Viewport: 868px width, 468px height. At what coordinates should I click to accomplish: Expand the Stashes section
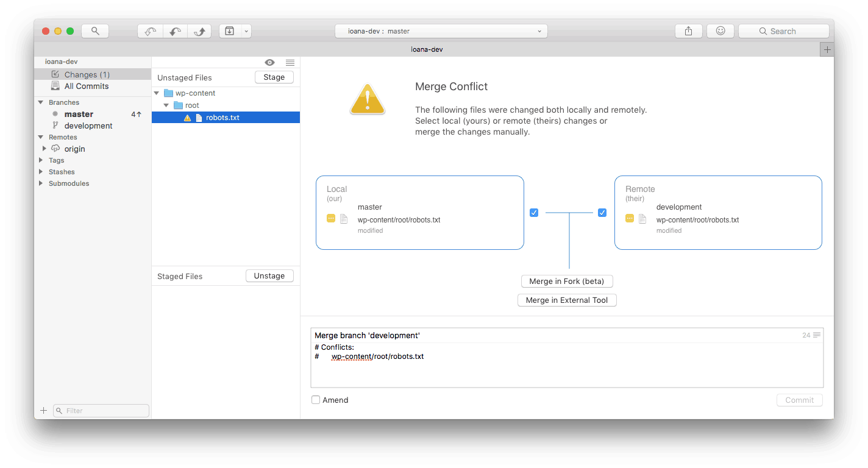pyautogui.click(x=41, y=172)
